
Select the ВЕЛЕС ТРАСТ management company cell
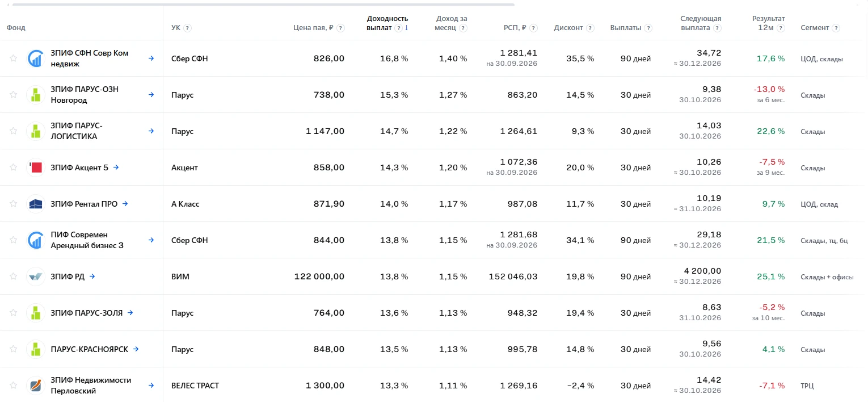click(x=195, y=386)
